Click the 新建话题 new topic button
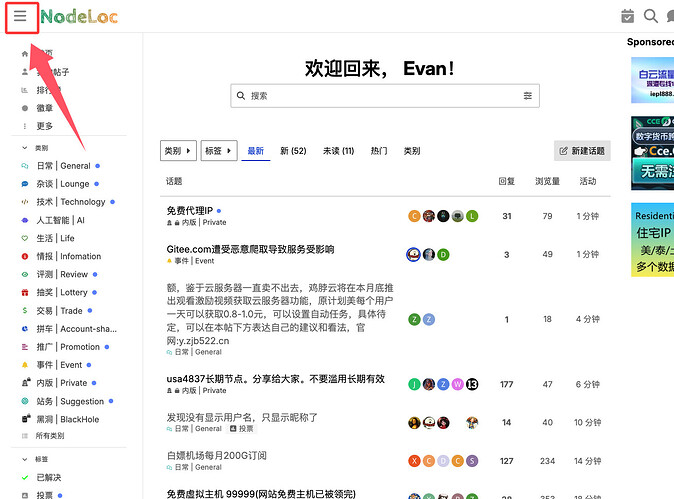 click(582, 151)
